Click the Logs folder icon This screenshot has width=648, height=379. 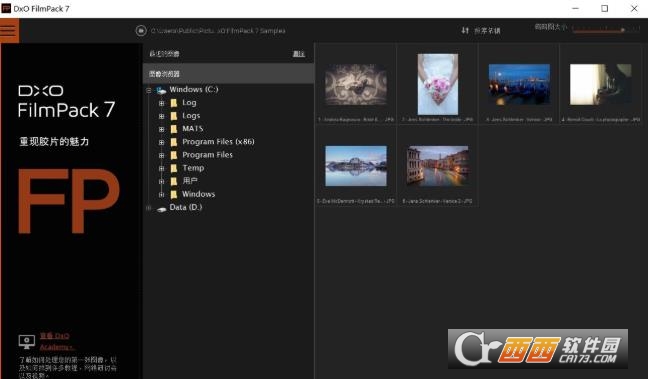(174, 116)
